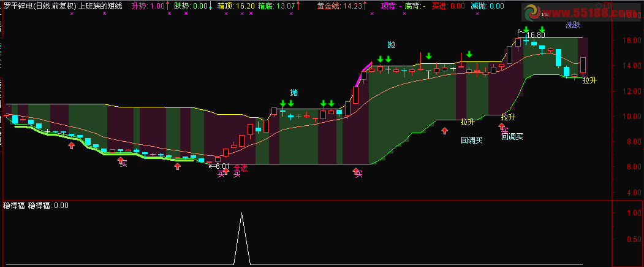Click the white arrow pointing to 16.80 high
The image size is (644, 267).
pos(521,31)
